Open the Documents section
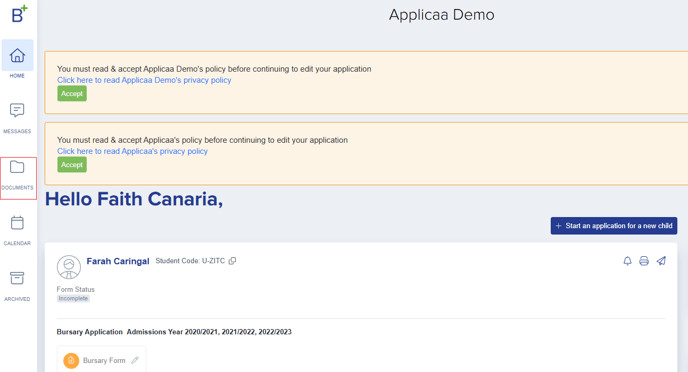Image resolution: width=688 pixels, height=372 pixels. click(18, 178)
